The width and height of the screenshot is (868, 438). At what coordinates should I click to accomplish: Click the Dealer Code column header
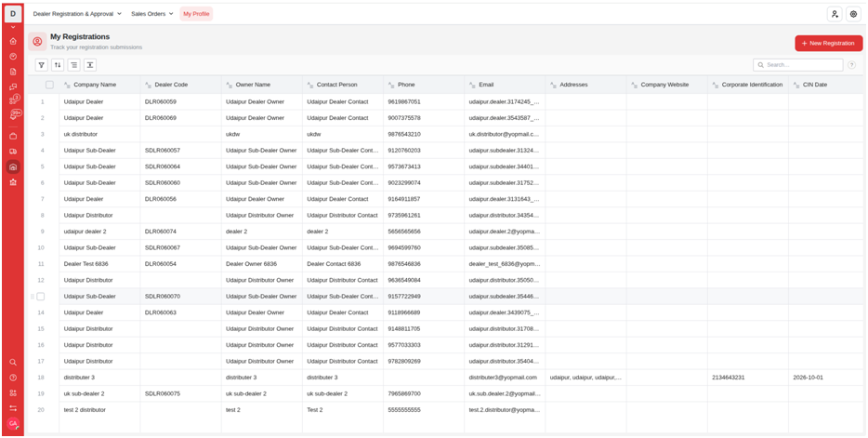(180, 85)
